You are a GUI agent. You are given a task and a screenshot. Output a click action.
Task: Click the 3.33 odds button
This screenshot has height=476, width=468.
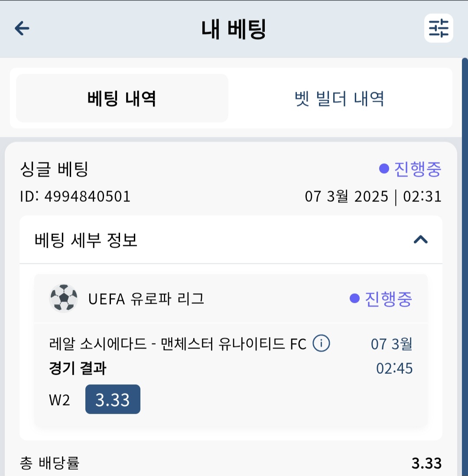(113, 399)
